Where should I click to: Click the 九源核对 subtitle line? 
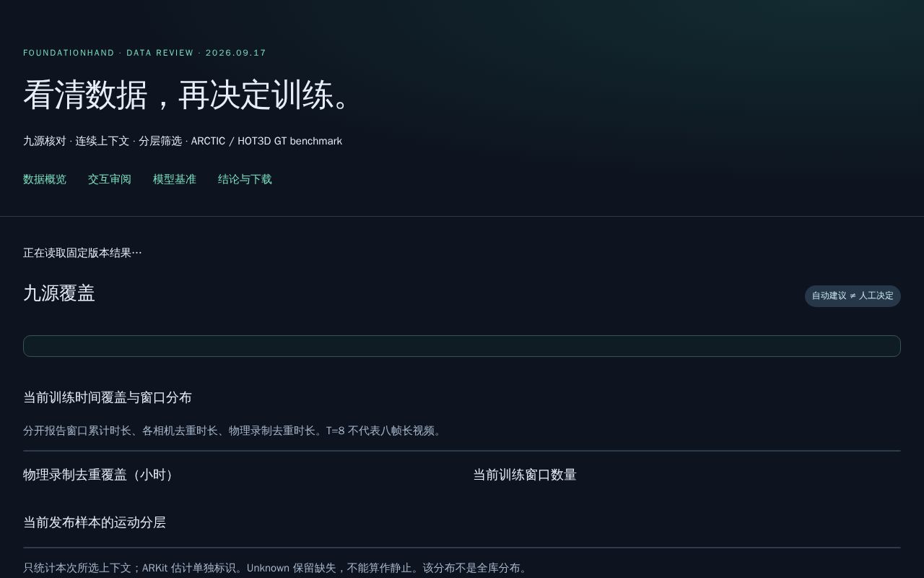(183, 141)
